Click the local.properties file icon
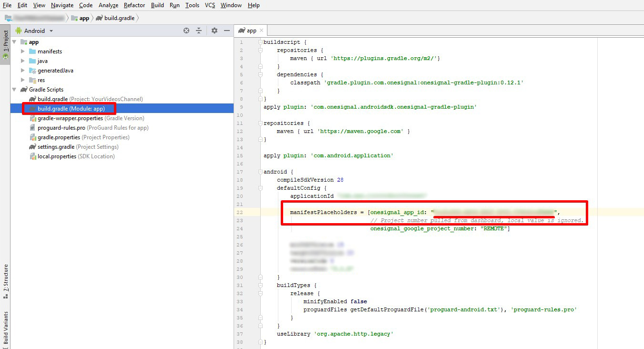 pyautogui.click(x=32, y=156)
